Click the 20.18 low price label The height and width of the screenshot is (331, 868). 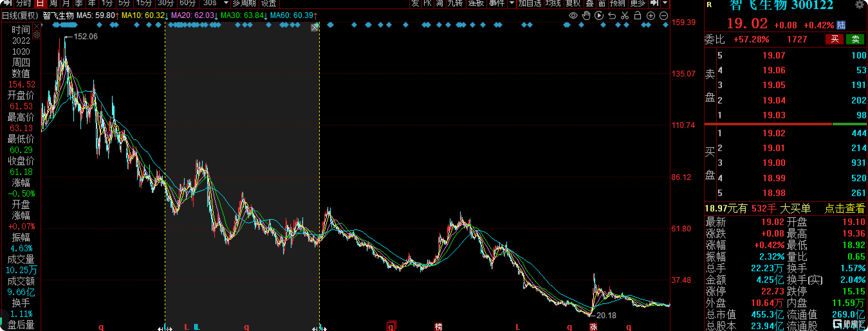click(x=606, y=315)
